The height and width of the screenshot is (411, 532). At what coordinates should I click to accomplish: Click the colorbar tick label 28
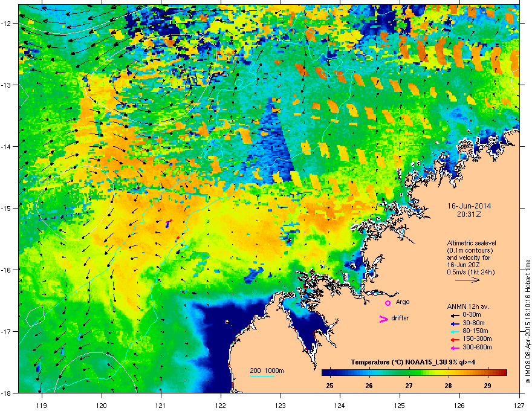point(448,386)
